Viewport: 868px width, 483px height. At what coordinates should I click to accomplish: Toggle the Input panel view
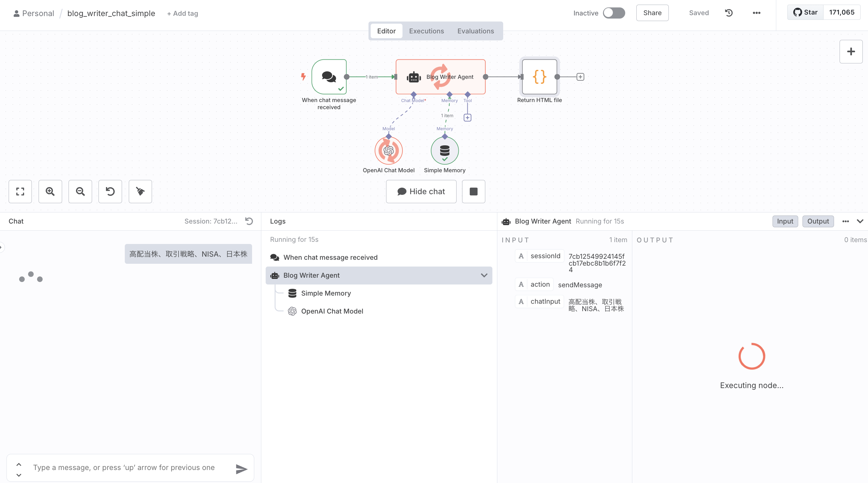(785, 221)
